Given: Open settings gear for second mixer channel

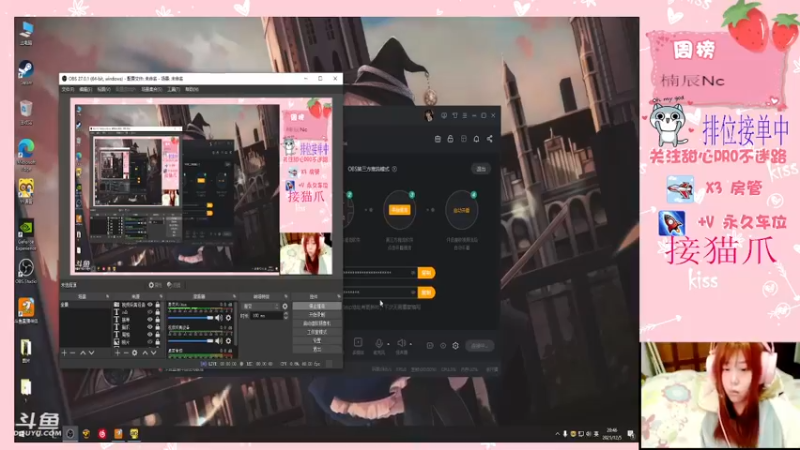Looking at the screenshot, I should (228, 341).
